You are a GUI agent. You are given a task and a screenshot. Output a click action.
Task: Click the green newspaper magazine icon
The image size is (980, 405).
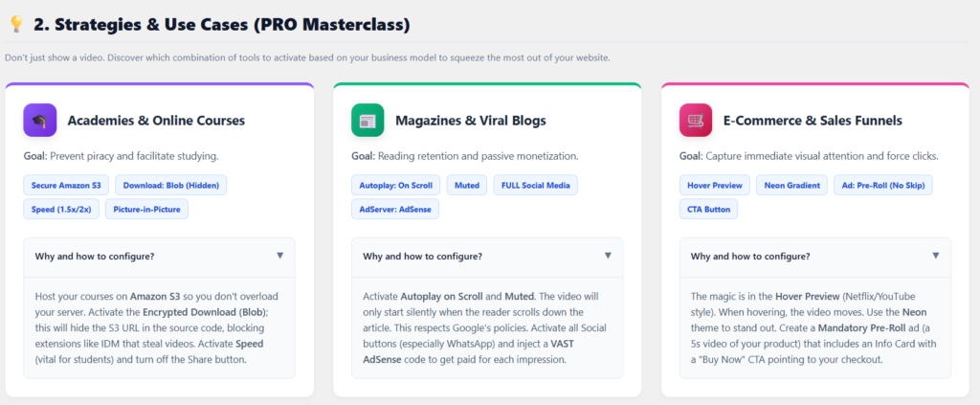point(367,121)
